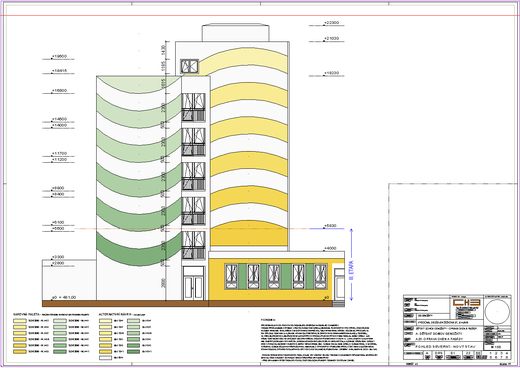Click the Poznámka notes text block
The image size is (520, 368).
tap(319, 340)
